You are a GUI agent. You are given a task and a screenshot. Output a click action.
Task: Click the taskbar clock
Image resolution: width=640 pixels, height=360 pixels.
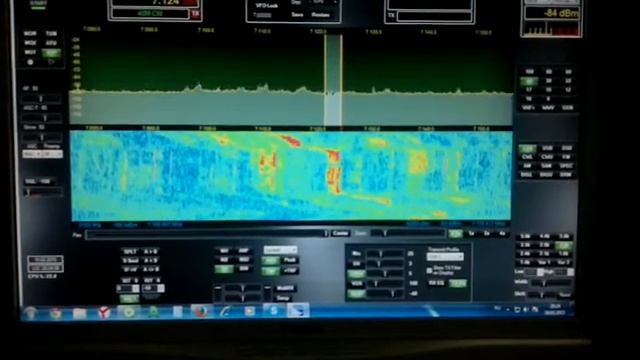[x=555, y=309]
